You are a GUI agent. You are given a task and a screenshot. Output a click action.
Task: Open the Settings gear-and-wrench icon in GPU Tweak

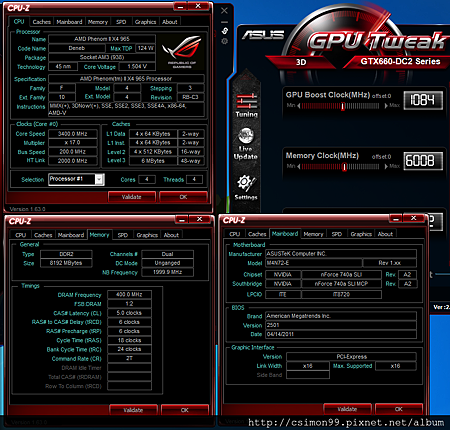(246, 187)
